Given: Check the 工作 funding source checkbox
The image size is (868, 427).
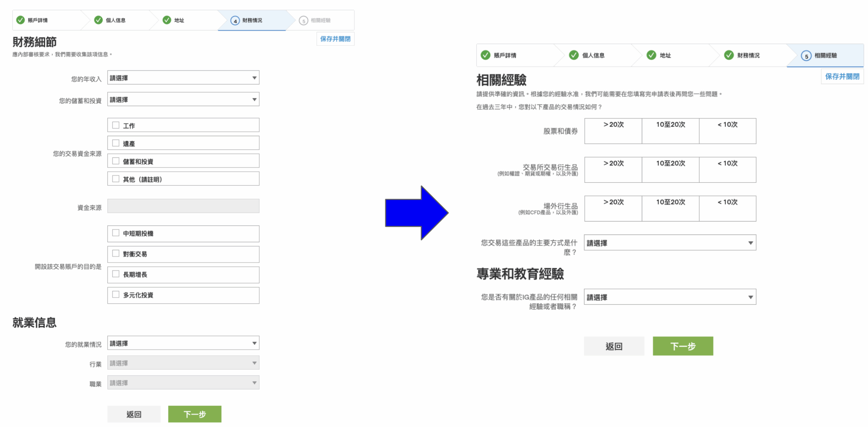Looking at the screenshot, I should (116, 125).
